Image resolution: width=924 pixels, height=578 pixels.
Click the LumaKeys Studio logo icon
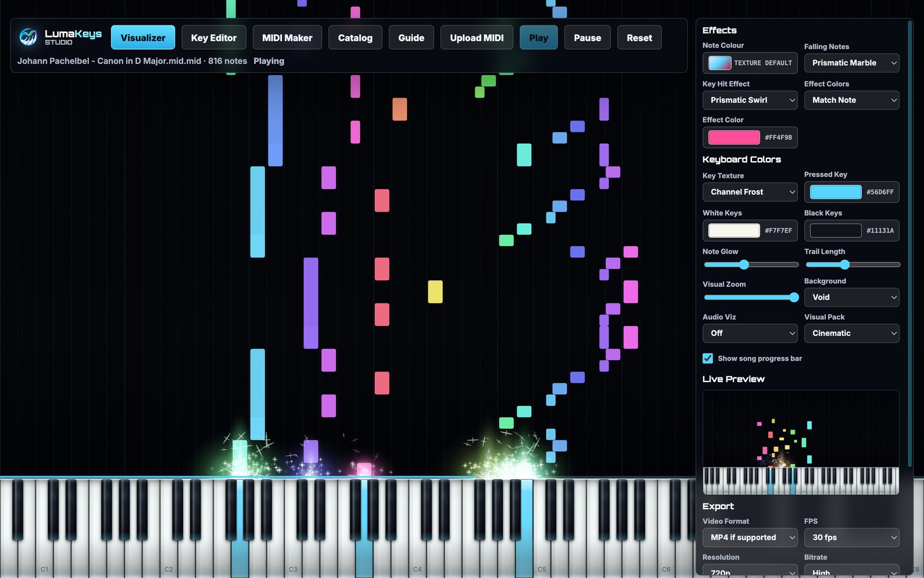click(28, 37)
